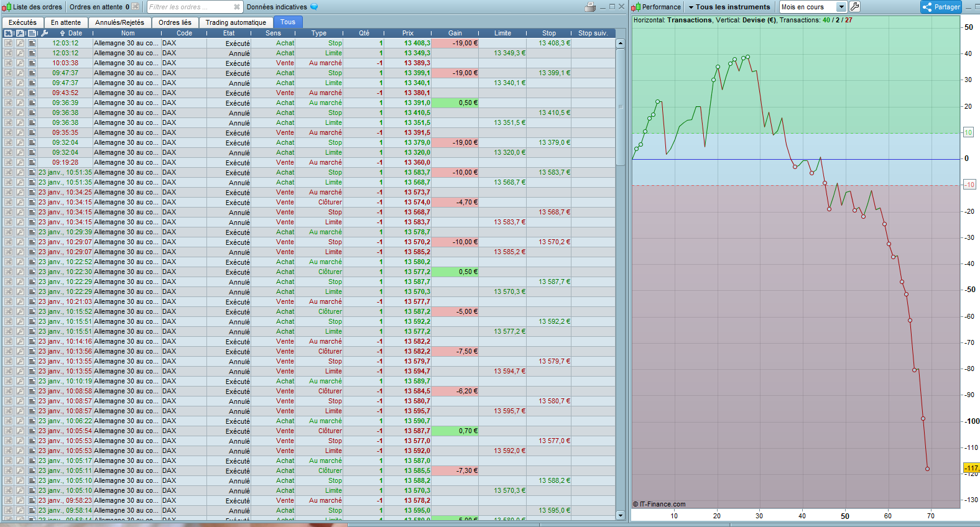Click the Etat column header

click(229, 33)
